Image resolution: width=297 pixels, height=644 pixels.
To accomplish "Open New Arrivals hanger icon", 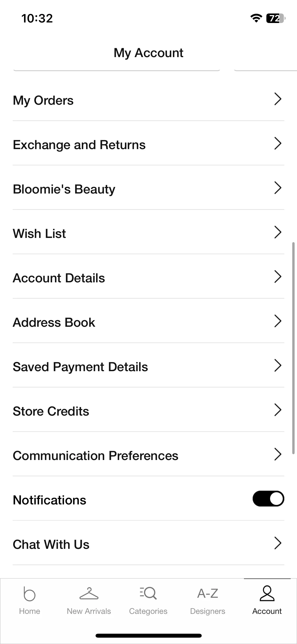I will click(89, 593).
